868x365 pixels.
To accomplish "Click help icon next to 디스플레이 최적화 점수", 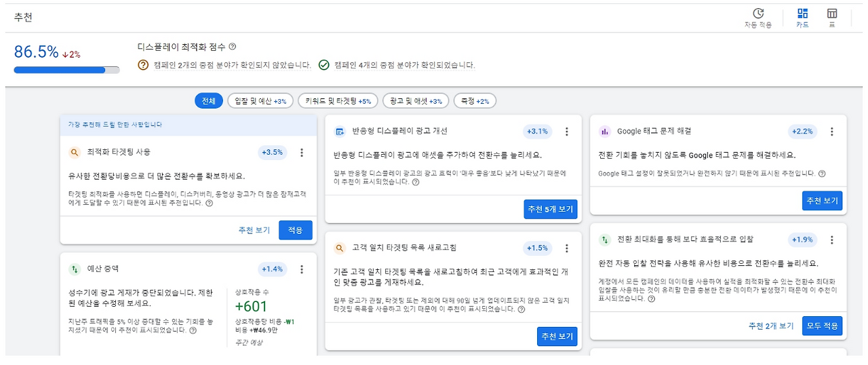I will click(233, 47).
